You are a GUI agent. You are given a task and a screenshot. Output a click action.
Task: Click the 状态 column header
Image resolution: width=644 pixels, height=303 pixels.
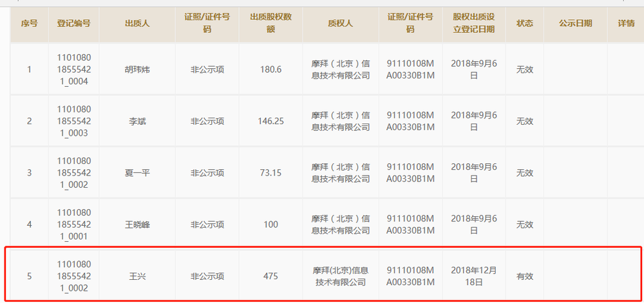pos(524,23)
